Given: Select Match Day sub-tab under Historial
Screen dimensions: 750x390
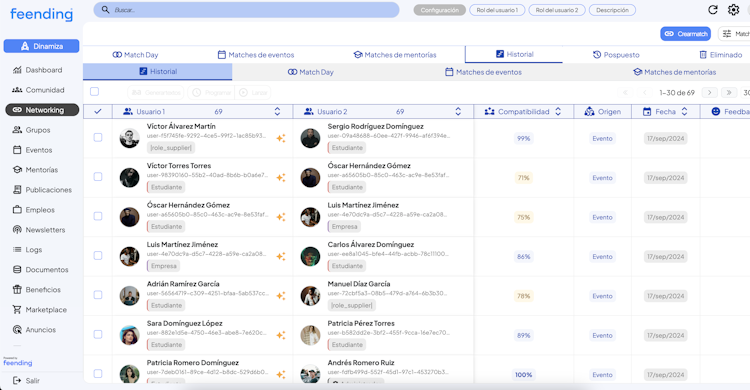Looking at the screenshot, I should [311, 72].
